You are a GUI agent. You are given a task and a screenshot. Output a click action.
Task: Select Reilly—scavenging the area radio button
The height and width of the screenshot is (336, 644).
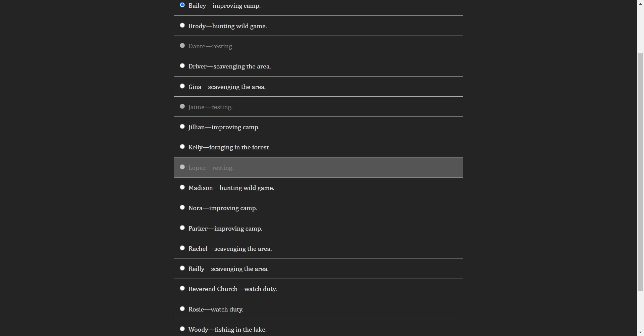click(x=182, y=268)
